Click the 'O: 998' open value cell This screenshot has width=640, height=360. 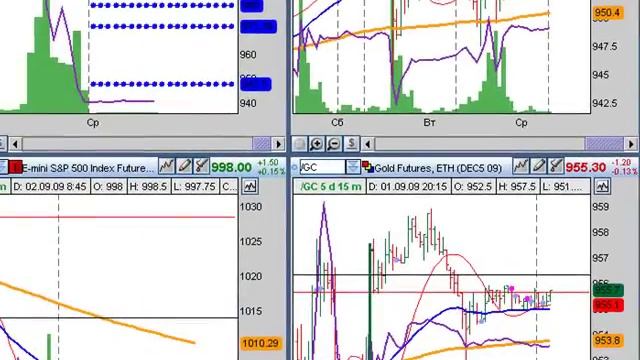[x=108, y=187]
